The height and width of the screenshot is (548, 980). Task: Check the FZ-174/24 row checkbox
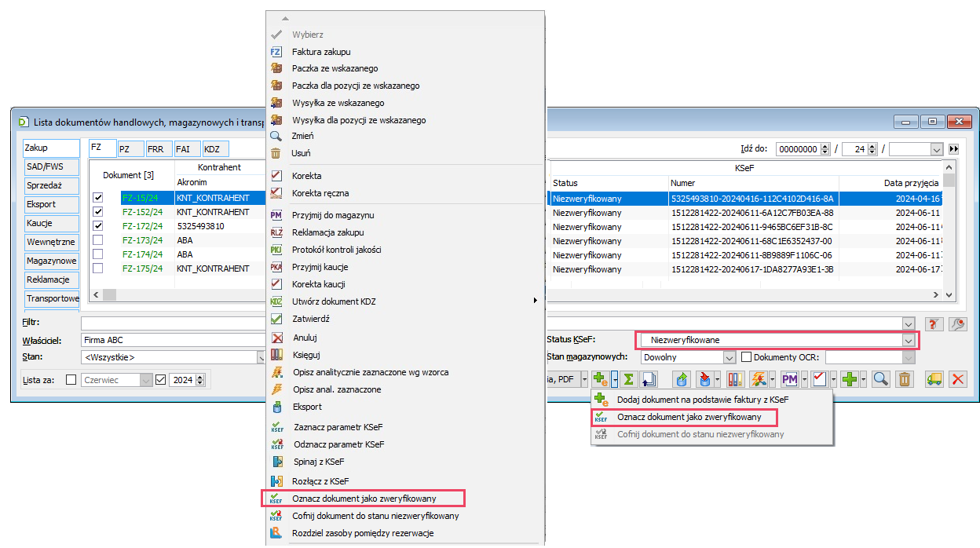click(98, 254)
